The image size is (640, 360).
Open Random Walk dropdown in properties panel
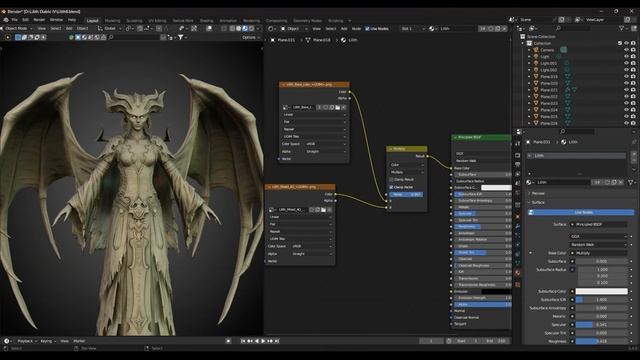click(x=598, y=244)
